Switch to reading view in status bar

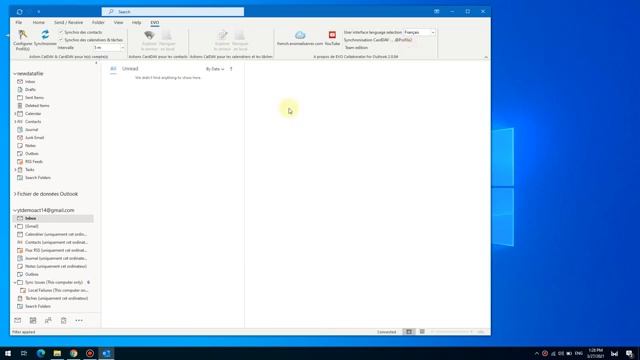[x=422, y=332]
